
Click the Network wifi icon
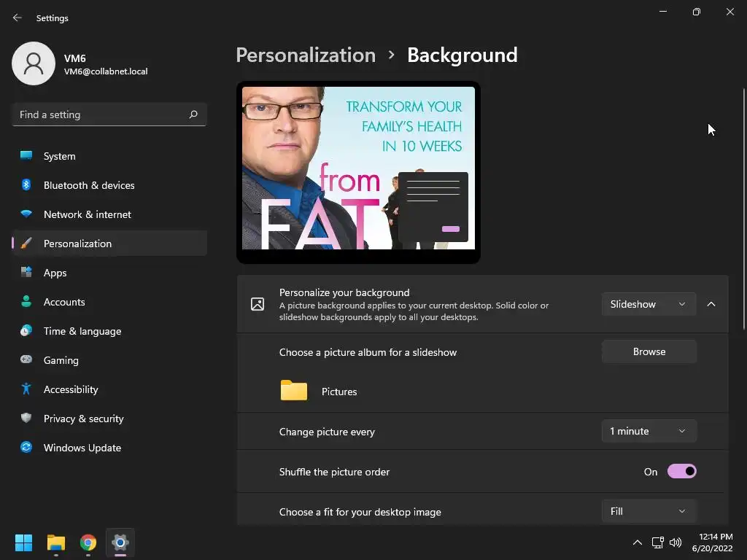click(x=26, y=214)
